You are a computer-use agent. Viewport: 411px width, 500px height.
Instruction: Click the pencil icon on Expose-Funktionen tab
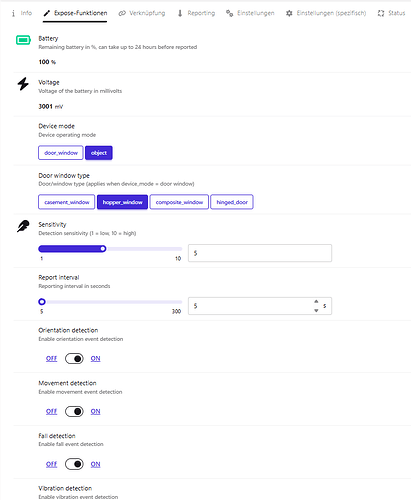pos(47,13)
